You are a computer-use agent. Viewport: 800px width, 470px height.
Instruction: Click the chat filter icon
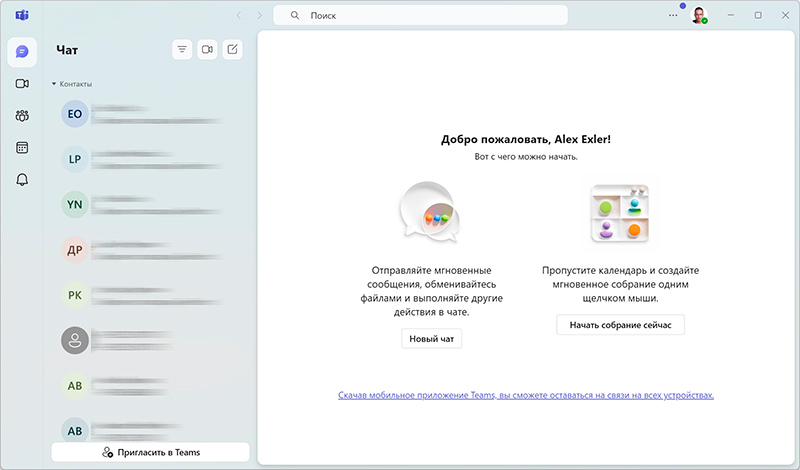pyautogui.click(x=182, y=49)
